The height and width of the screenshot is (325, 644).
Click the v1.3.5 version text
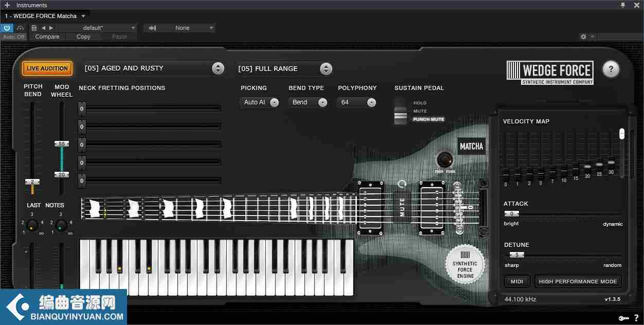point(613,299)
